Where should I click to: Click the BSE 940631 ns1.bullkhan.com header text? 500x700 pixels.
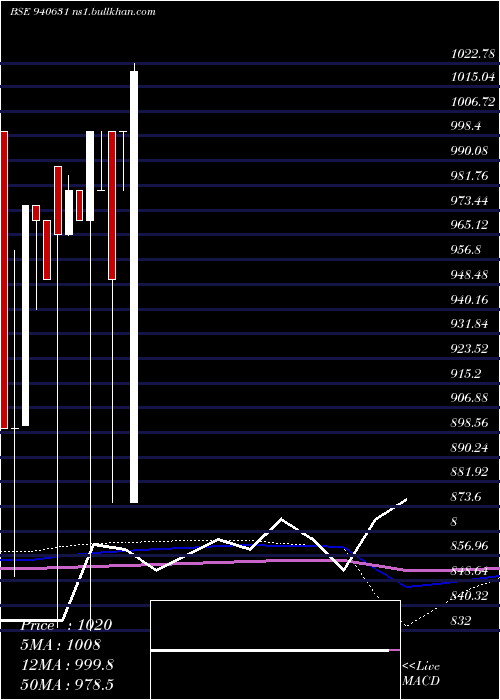[83, 12]
